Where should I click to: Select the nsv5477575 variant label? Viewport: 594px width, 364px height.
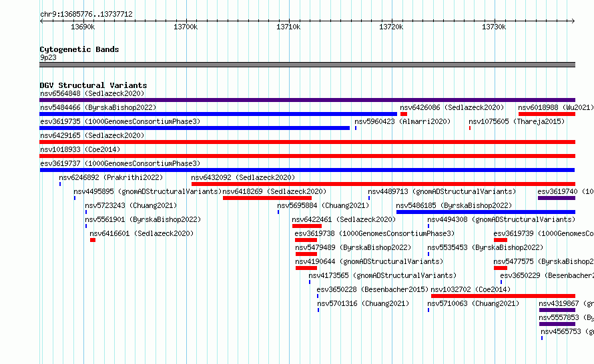tap(543, 261)
